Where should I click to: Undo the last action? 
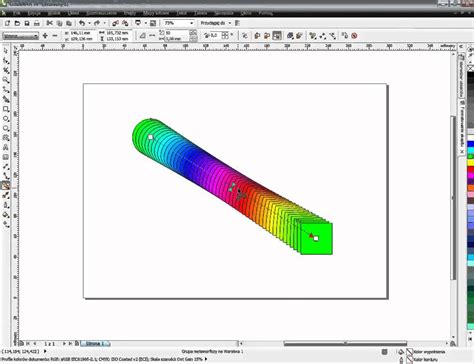tap(82, 23)
